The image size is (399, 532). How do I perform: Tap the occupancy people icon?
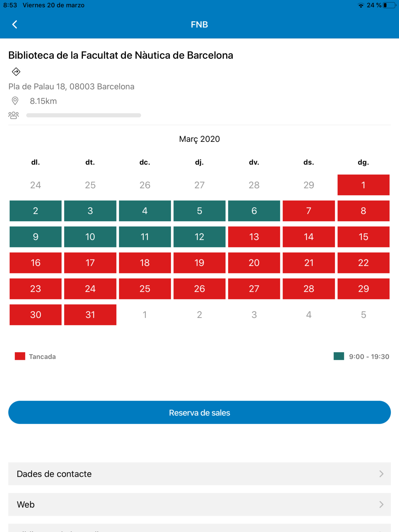tap(14, 115)
